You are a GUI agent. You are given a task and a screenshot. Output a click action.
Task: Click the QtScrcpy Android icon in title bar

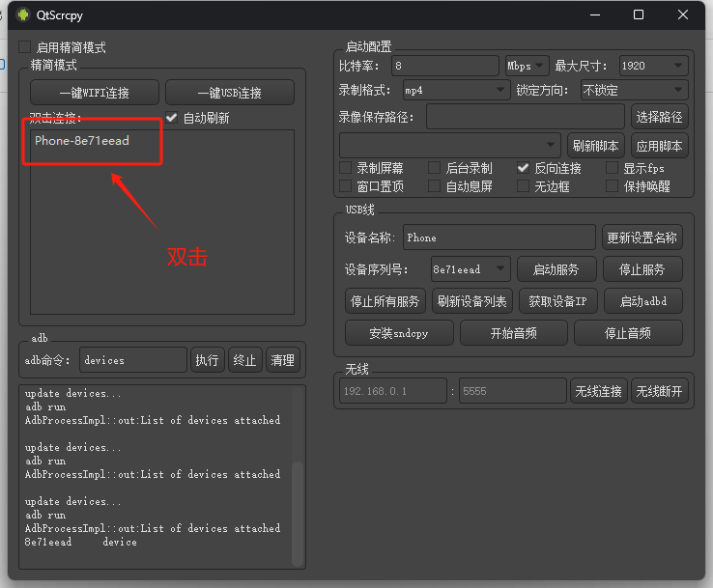point(22,14)
